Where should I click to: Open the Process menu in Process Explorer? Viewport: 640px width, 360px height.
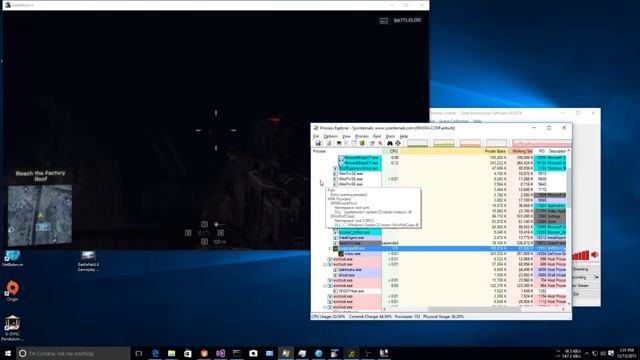point(362,136)
